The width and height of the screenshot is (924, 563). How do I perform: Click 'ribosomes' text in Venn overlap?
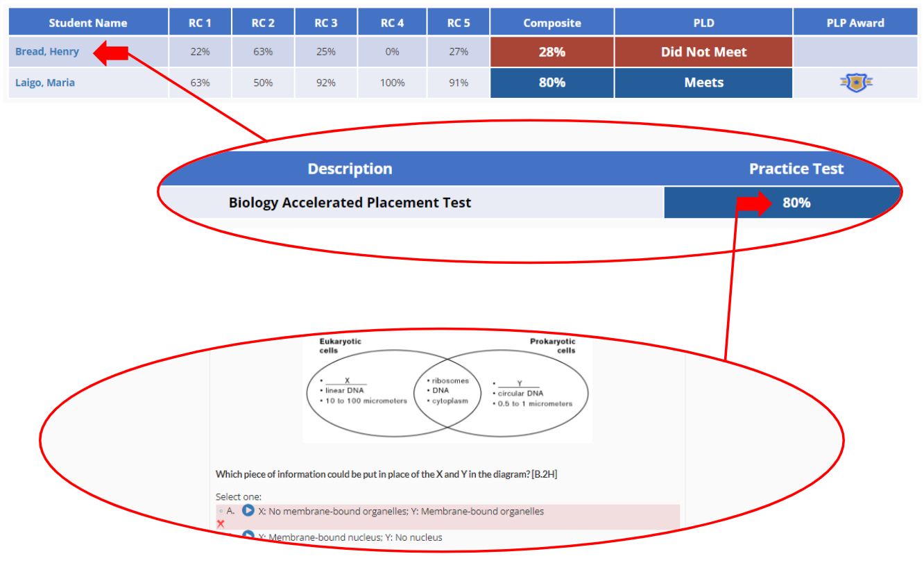pos(450,380)
